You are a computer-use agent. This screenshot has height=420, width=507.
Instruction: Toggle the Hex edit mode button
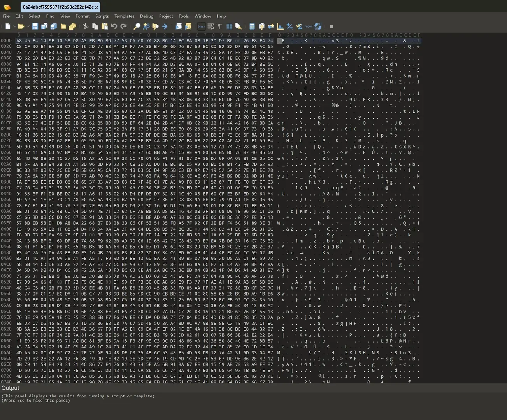click(x=202, y=26)
